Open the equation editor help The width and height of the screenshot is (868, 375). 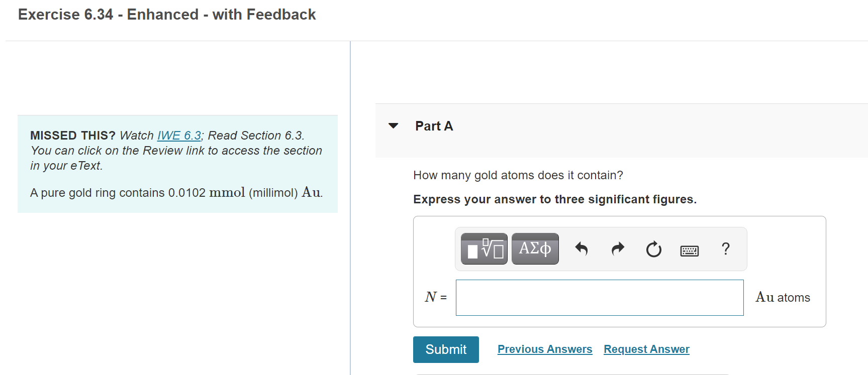click(725, 248)
